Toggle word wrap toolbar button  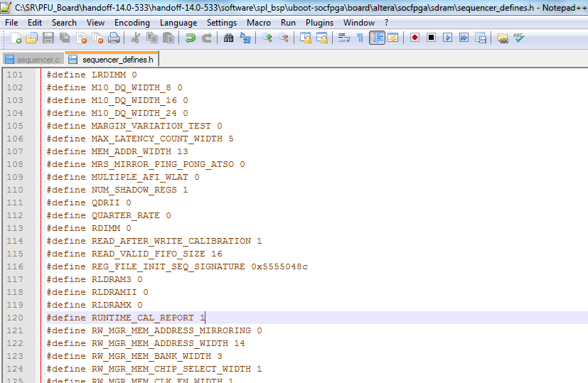tap(343, 38)
